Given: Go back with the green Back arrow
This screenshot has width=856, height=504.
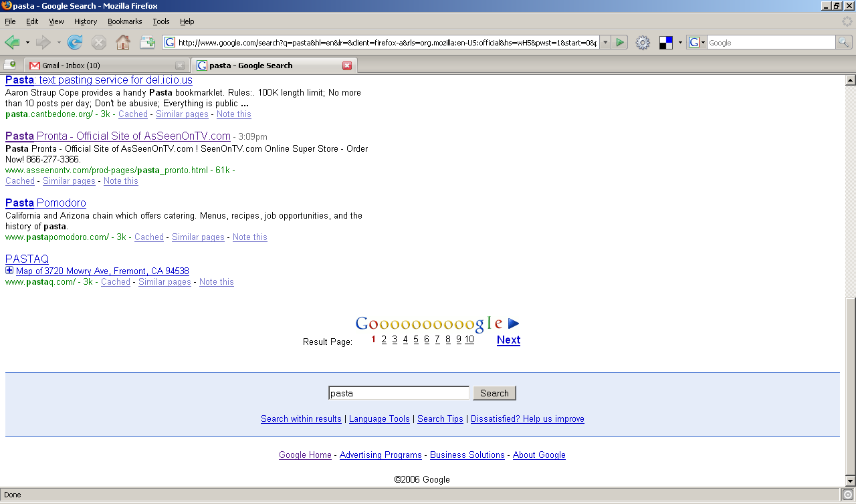Looking at the screenshot, I should 12,43.
